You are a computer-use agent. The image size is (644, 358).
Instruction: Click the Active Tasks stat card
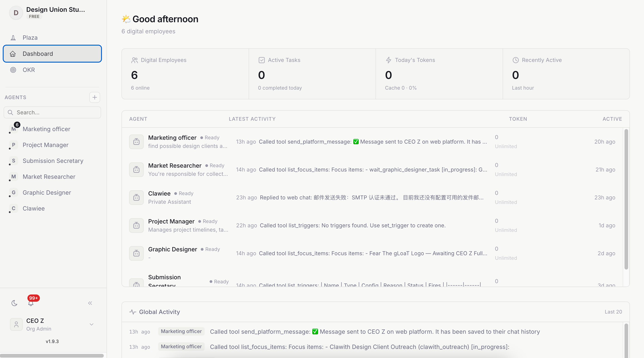(x=312, y=74)
